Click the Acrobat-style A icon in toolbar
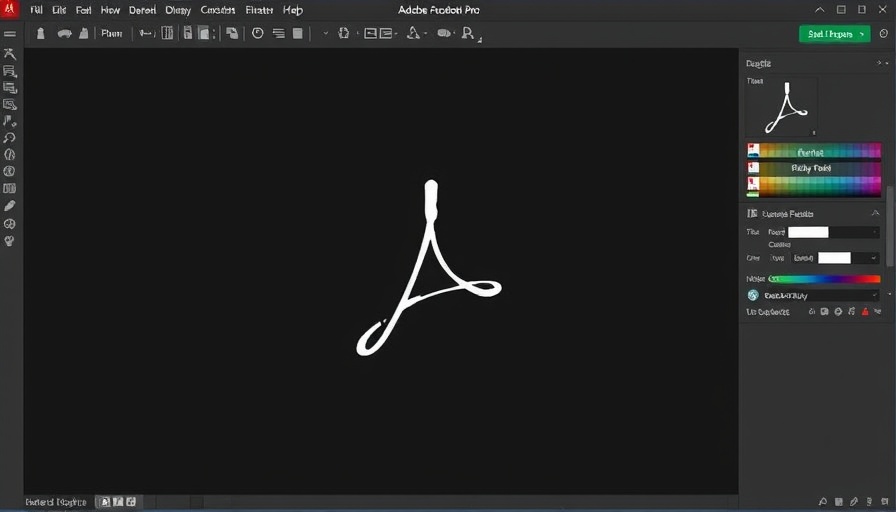896x512 pixels. click(x=413, y=33)
